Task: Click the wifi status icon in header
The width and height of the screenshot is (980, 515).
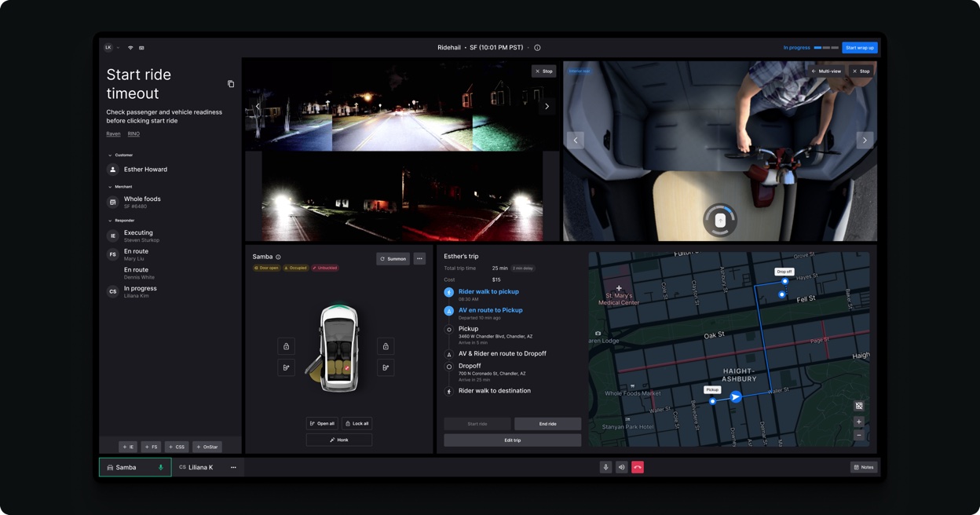Action: point(130,48)
